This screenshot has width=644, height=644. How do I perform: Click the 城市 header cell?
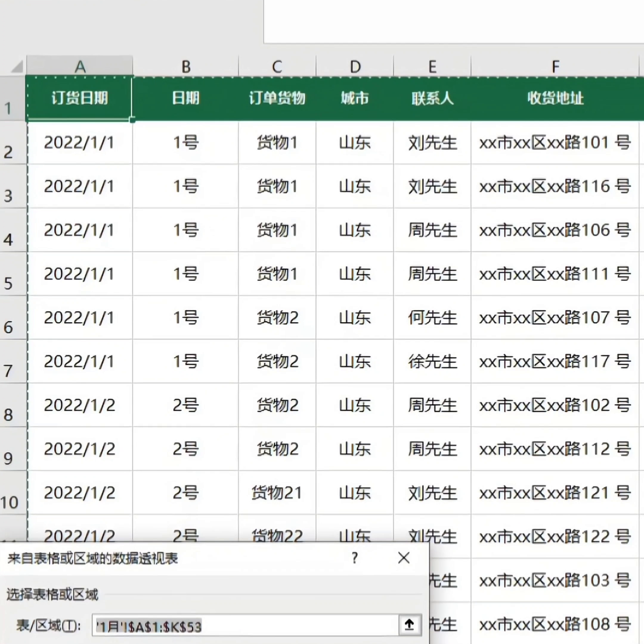(355, 98)
